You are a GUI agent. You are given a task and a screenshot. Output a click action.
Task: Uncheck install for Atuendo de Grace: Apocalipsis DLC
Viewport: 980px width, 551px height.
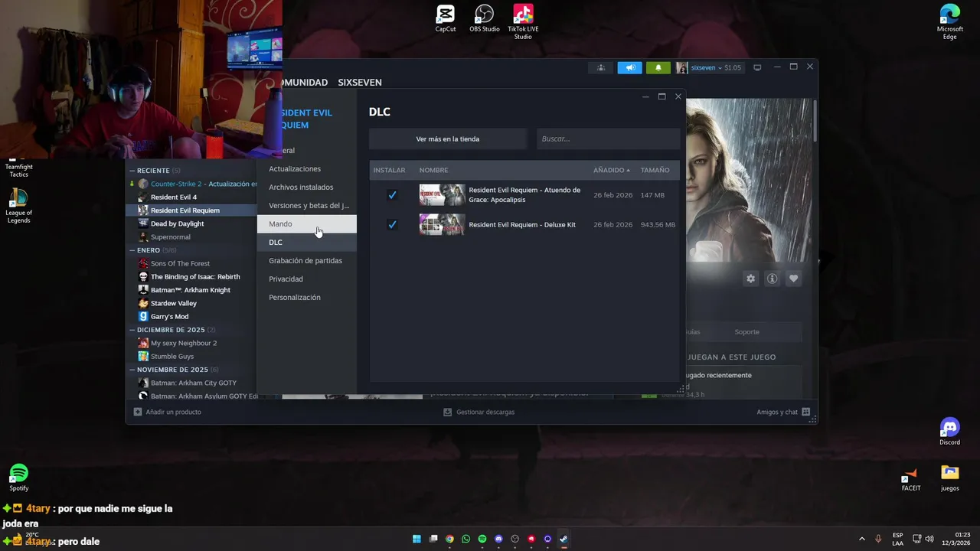(x=392, y=195)
